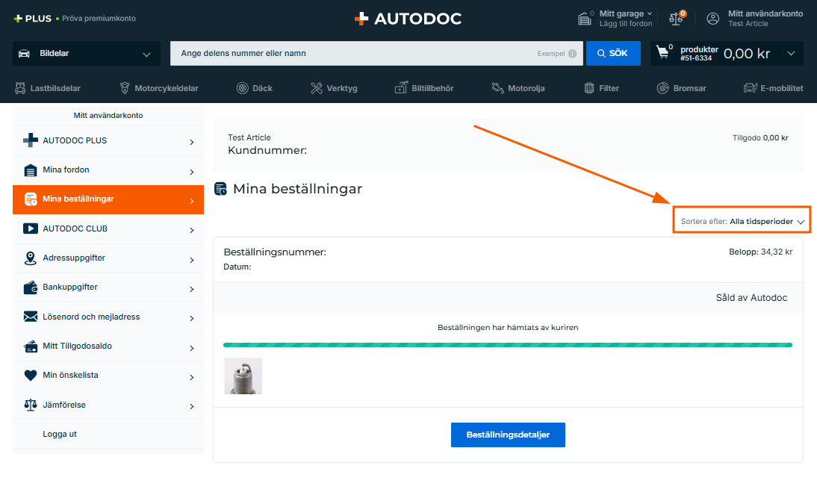Click the green order progress bar

507,345
